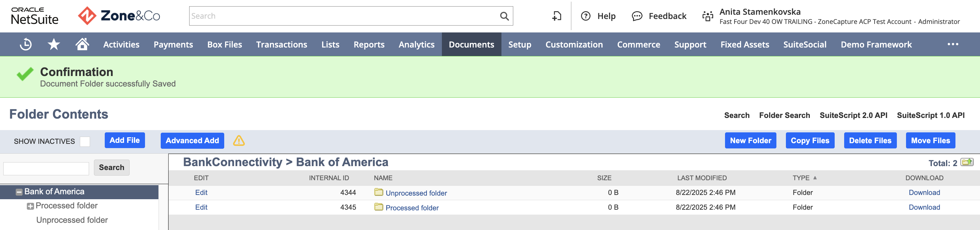Edit the Processed folder row
The image size is (980, 230).
pyautogui.click(x=201, y=207)
